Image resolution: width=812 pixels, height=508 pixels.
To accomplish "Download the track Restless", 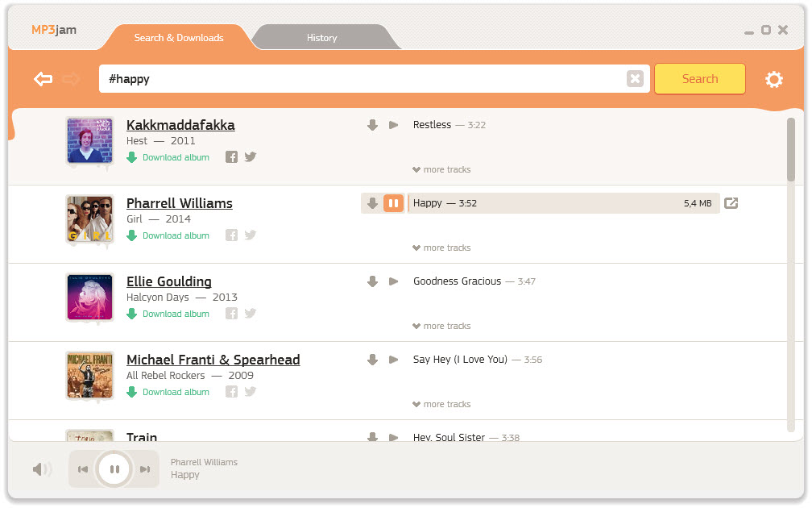I will [x=372, y=125].
